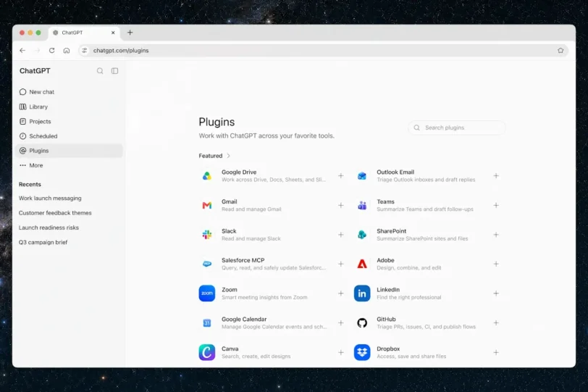The image size is (588, 392).
Task: Click the Teams plugin icon
Action: point(362,205)
